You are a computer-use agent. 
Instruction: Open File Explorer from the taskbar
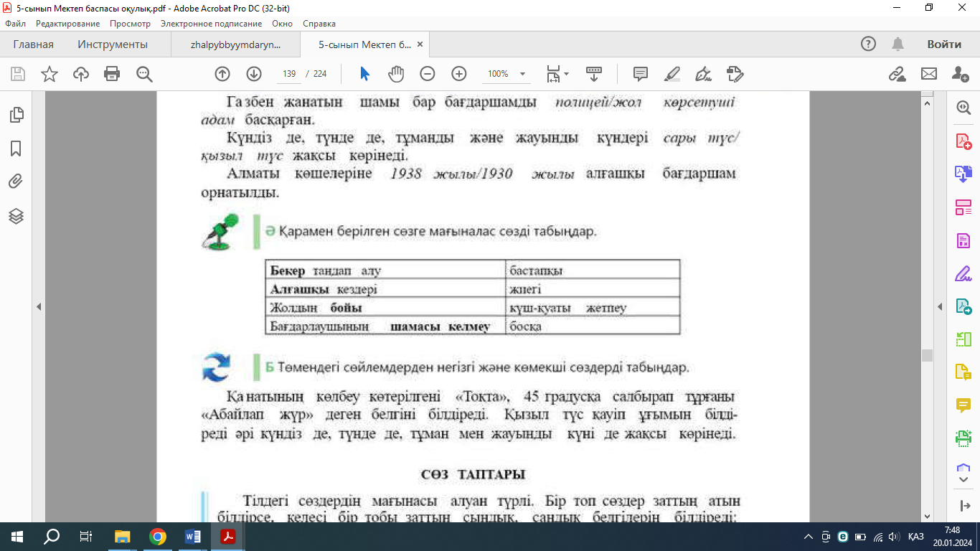[x=123, y=537]
